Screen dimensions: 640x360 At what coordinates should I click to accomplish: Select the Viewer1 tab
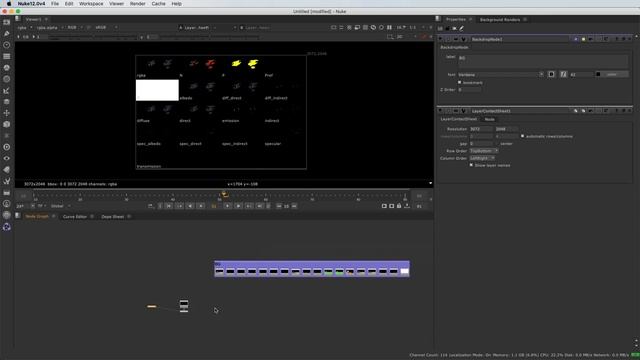point(33,19)
